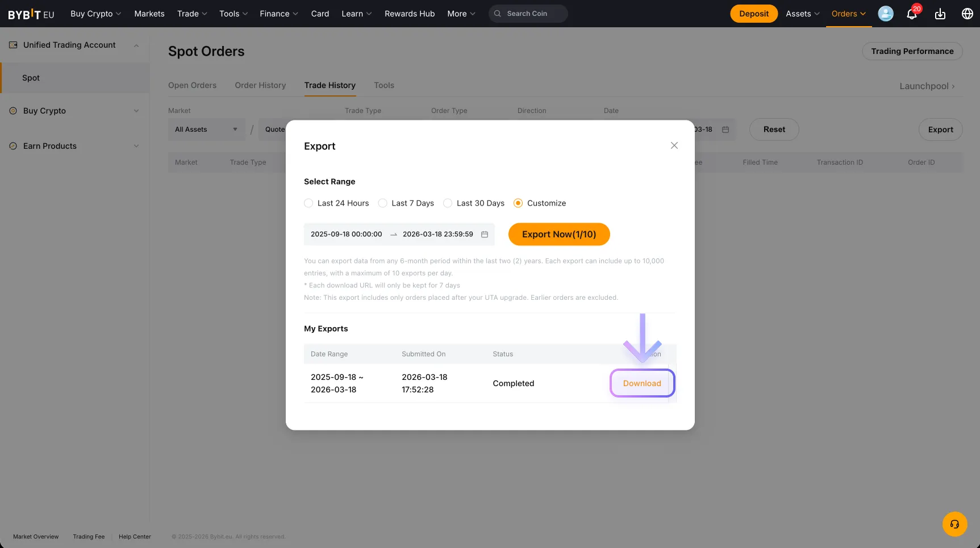The width and height of the screenshot is (980, 548).
Task: Expand the Buy Crypto sidebar section
Action: click(x=136, y=111)
